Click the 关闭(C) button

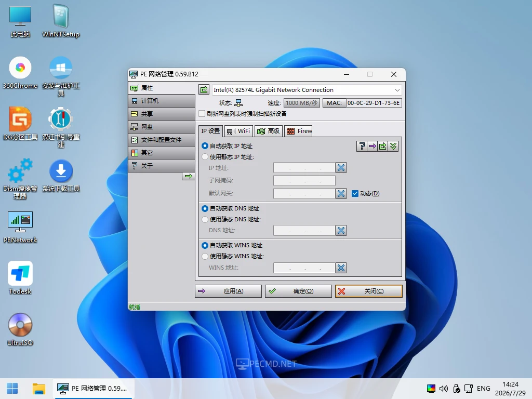click(369, 291)
